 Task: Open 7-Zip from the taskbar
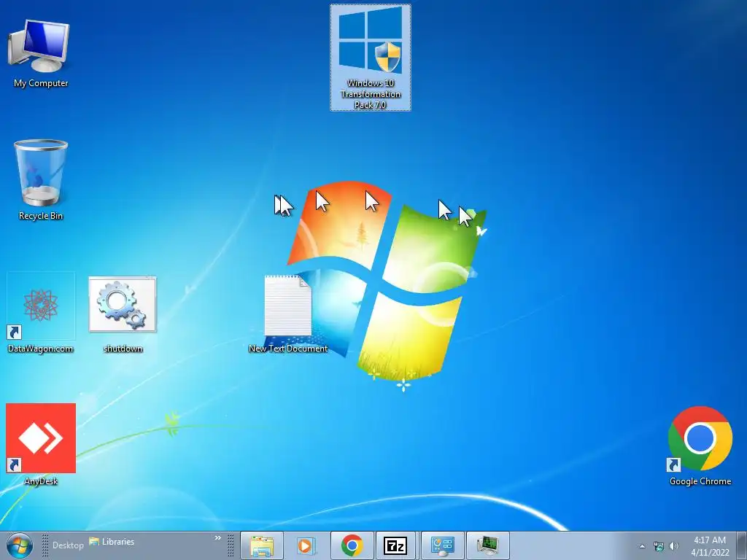click(x=396, y=545)
